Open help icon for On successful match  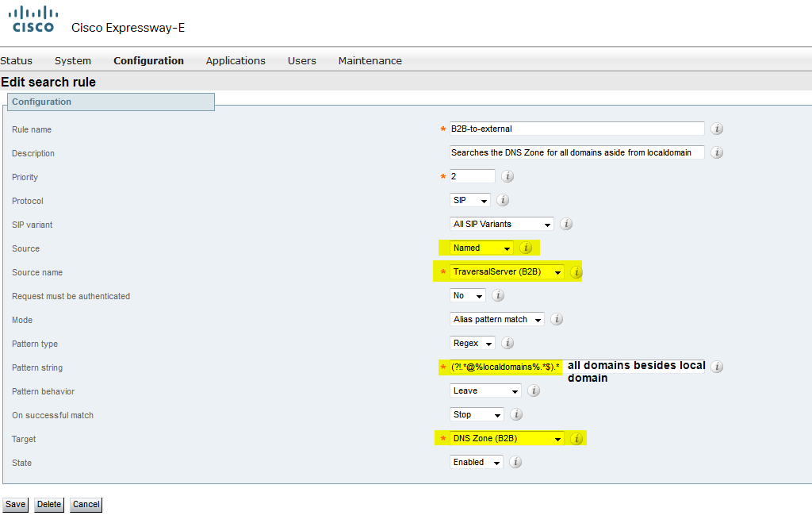click(x=515, y=414)
